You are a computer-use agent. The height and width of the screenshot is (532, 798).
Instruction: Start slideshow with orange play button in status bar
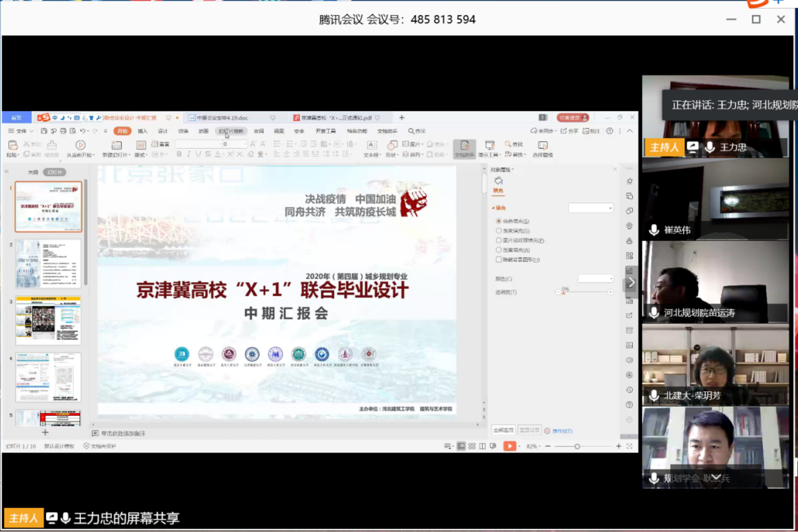[x=509, y=446]
